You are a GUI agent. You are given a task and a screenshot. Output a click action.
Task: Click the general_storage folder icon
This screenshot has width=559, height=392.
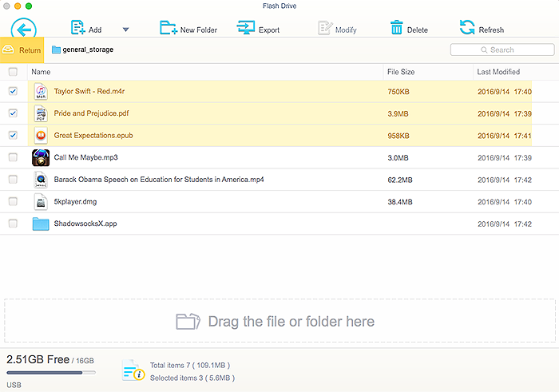tap(56, 49)
